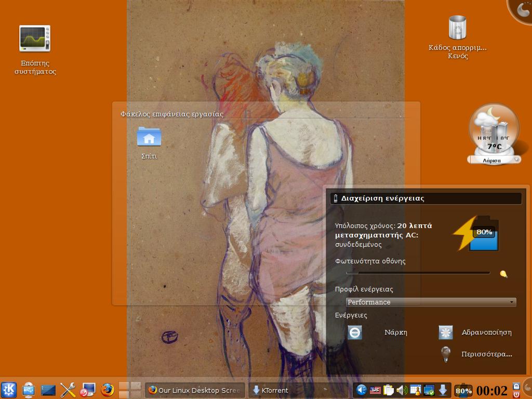Switch to the top-left virtual desktop in pager
The image size is (532, 399).
[x=124, y=386]
